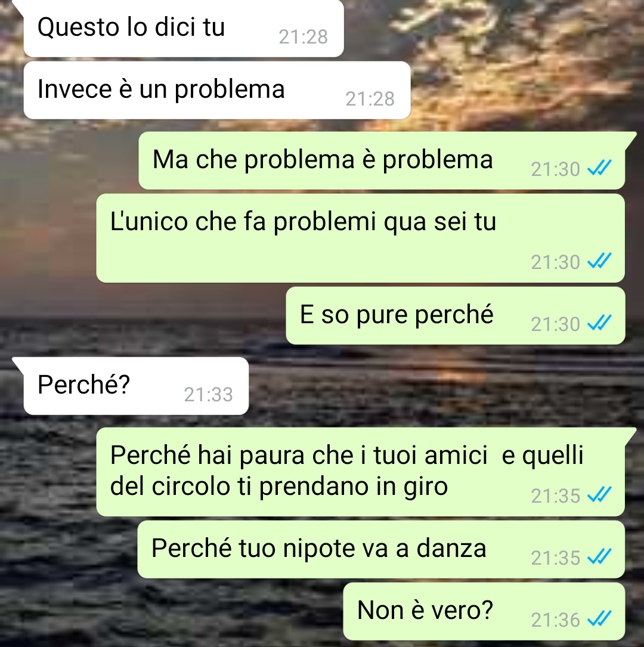644x647 pixels.
Task: Select the received 'Perché?' message
Action: (x=136, y=386)
